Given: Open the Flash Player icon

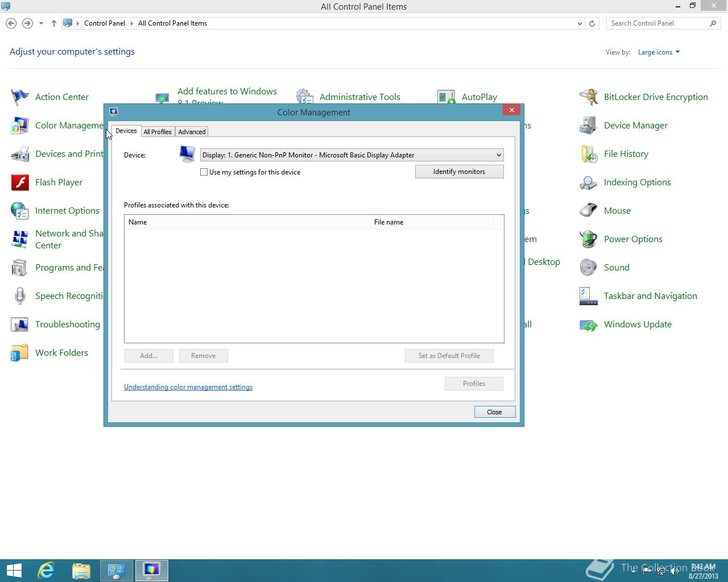Looking at the screenshot, I should [20, 182].
